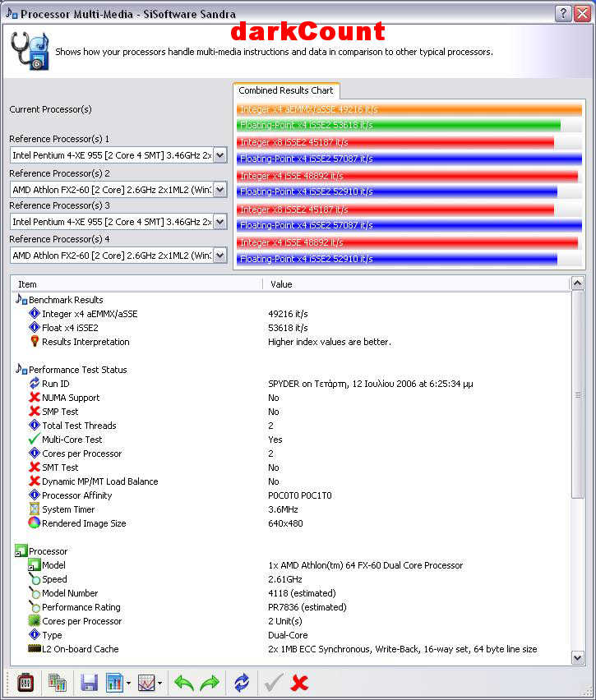Open Reference Processor(s) 4 dropdown
This screenshot has height=700, width=596.
point(219,256)
